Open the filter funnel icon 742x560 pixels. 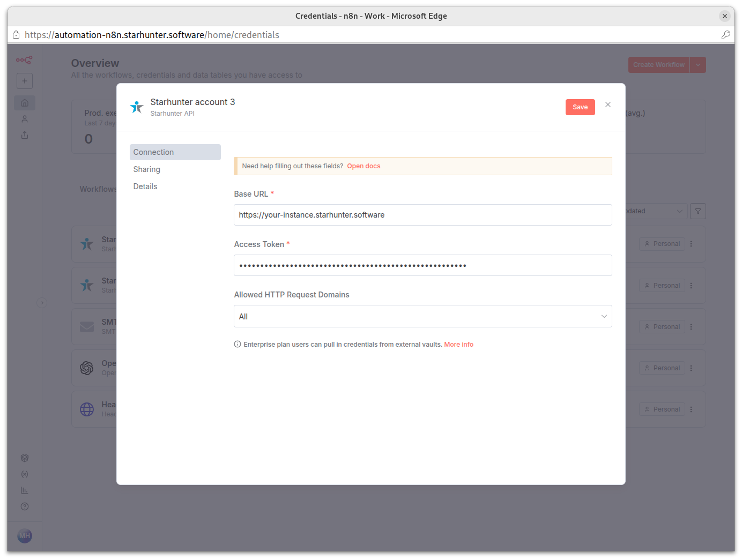[698, 211]
